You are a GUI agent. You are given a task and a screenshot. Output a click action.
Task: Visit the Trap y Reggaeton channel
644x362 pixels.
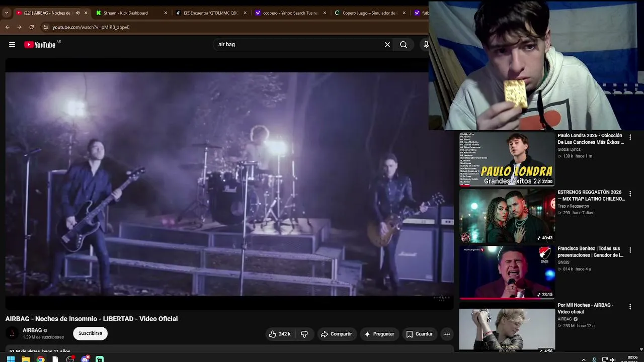pos(573,206)
